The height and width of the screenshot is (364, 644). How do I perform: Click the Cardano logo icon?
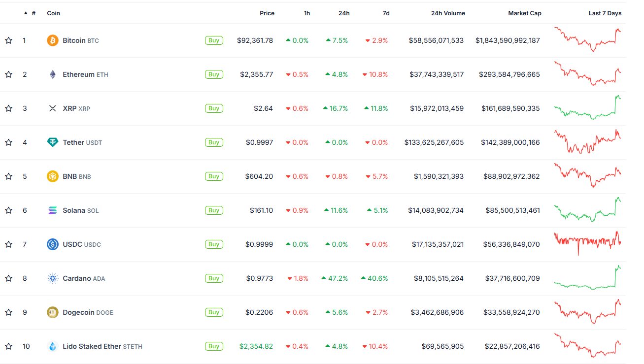[53, 278]
